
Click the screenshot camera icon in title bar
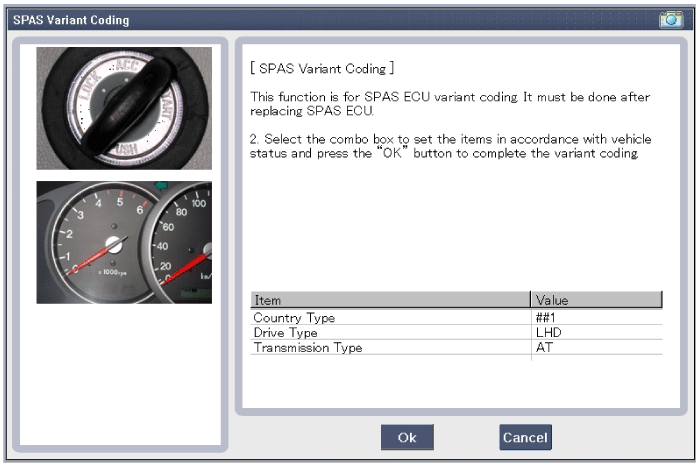[x=670, y=19]
